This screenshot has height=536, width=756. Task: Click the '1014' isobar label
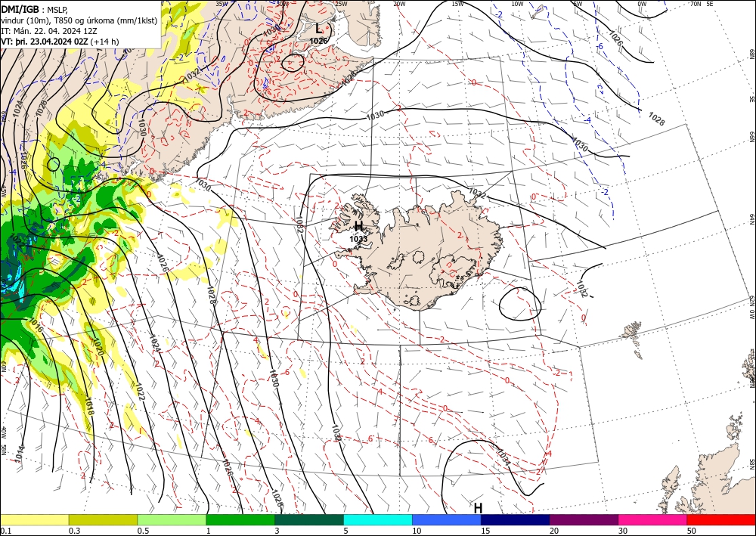click(x=20, y=454)
